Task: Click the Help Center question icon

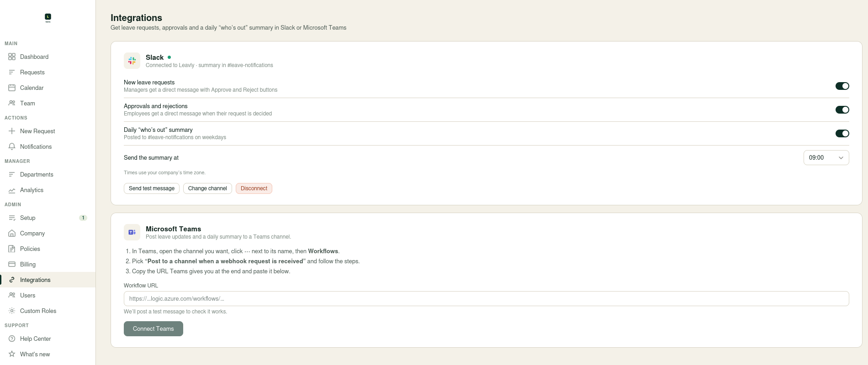Action: click(12, 339)
